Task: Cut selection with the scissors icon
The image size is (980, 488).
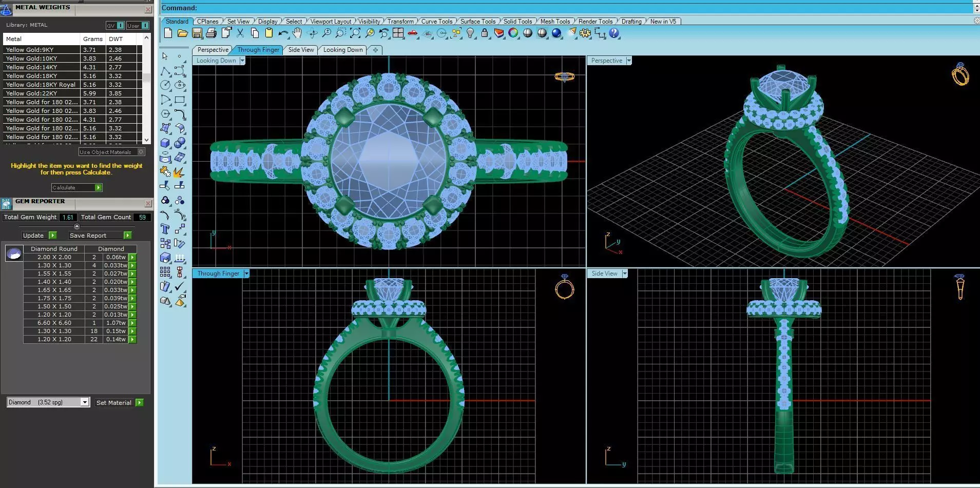Action: click(x=240, y=33)
